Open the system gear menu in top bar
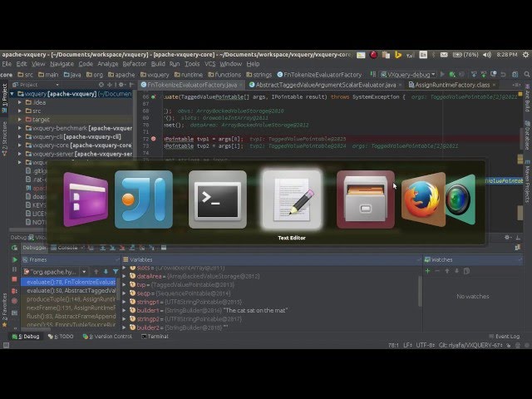The image size is (532, 399). 525,54
